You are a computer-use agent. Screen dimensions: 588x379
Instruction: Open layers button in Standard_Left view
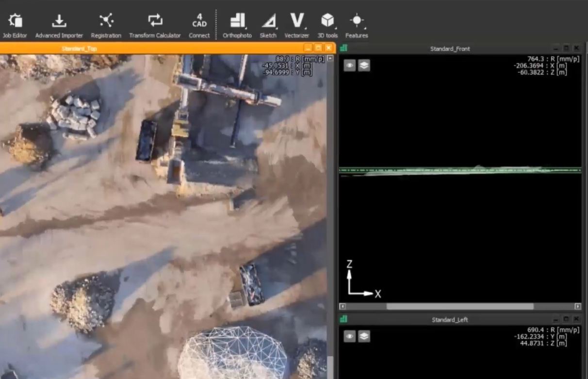coord(364,336)
